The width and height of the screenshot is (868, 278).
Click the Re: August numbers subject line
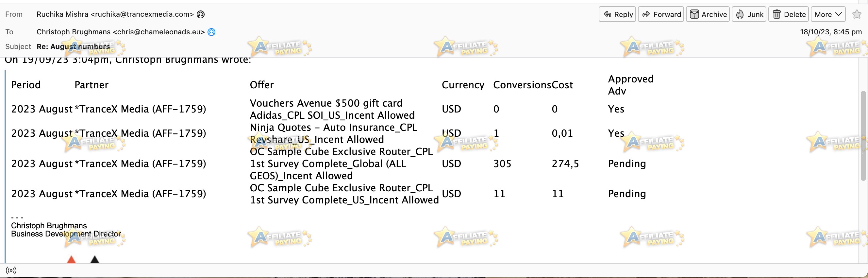click(73, 46)
